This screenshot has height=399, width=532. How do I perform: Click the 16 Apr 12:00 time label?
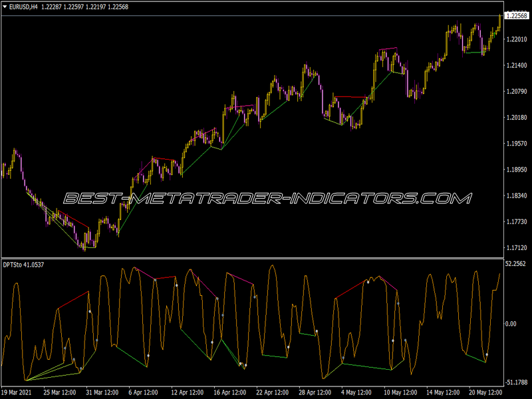229,392
